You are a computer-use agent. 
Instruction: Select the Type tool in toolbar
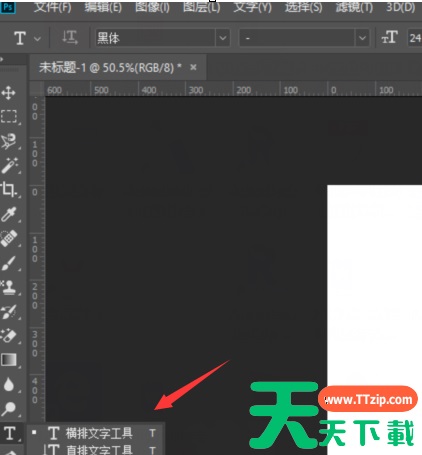(x=10, y=433)
